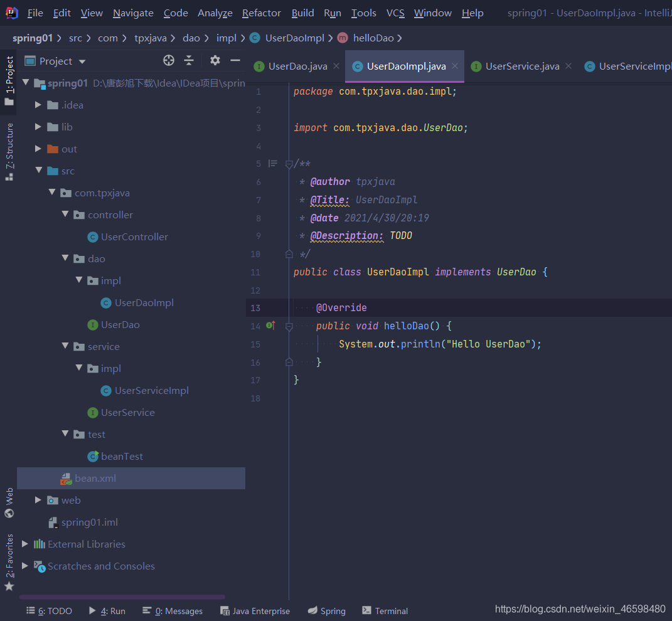Open the Build menu

pyautogui.click(x=302, y=13)
